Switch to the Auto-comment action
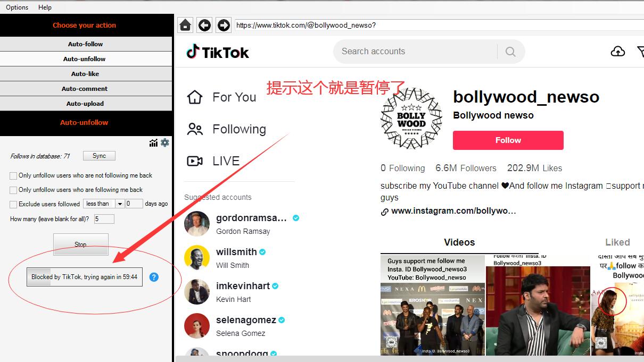 [85, 88]
